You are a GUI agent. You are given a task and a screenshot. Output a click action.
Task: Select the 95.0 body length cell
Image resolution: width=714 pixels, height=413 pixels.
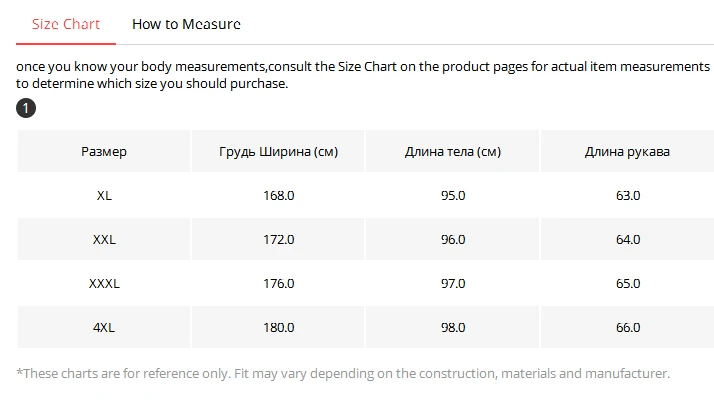pyautogui.click(x=453, y=195)
